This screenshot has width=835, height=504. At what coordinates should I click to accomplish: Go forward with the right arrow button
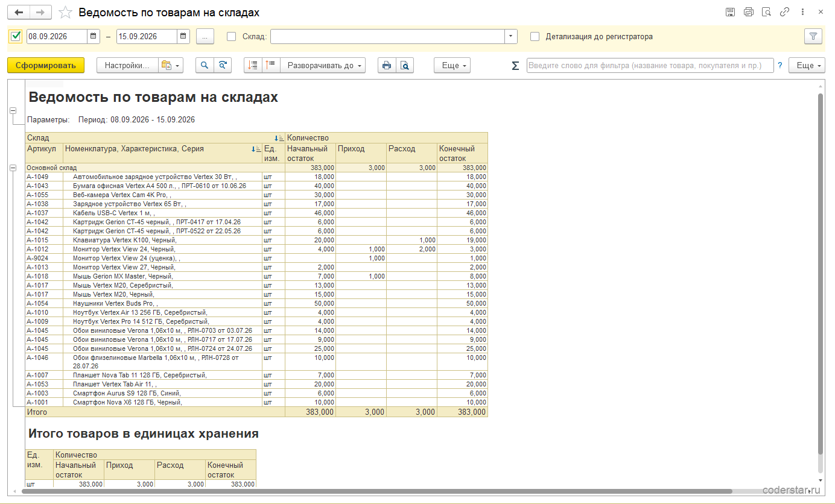tap(40, 13)
